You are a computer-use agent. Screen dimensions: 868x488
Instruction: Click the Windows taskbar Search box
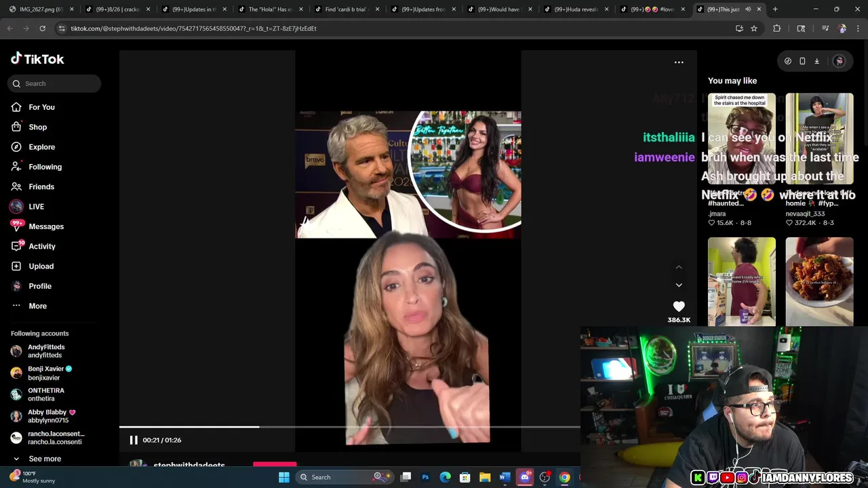(344, 477)
